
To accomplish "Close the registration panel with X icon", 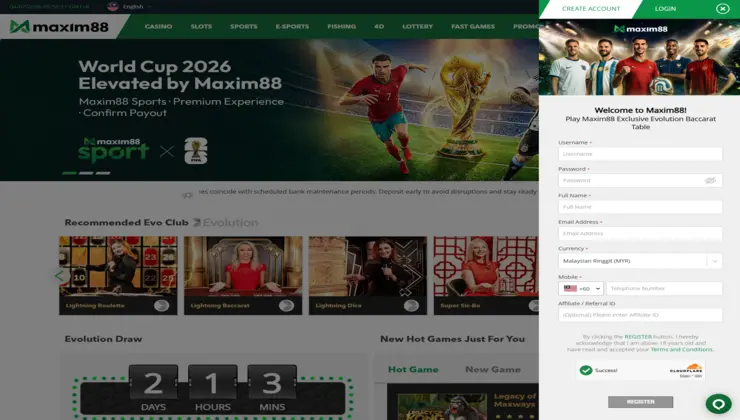I will 723,8.
